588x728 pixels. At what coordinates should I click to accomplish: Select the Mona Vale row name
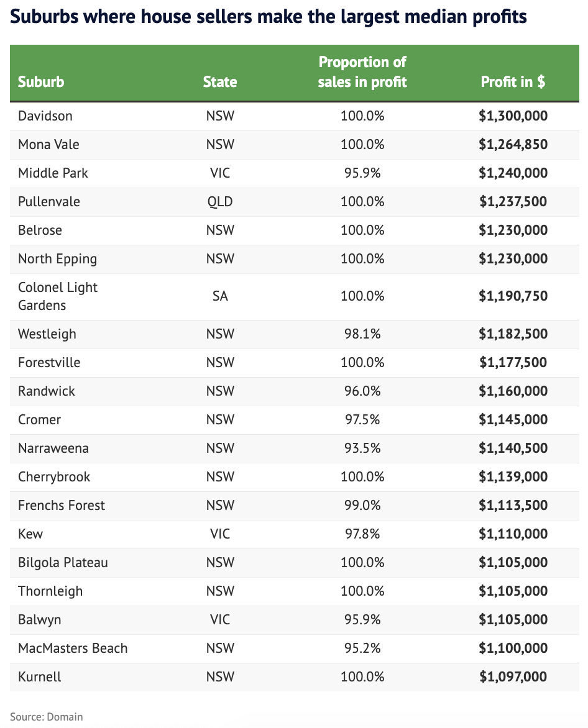[48, 144]
